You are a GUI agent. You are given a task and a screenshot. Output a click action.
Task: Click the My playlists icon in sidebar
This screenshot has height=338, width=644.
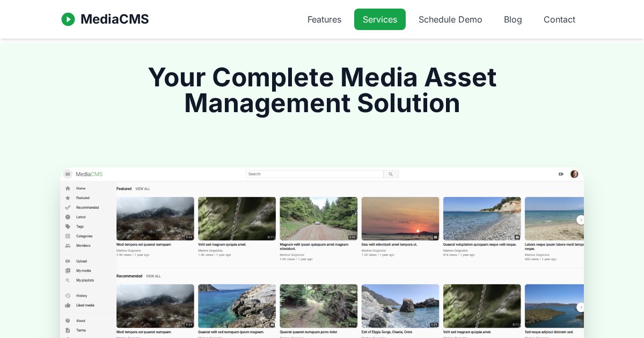point(68,280)
